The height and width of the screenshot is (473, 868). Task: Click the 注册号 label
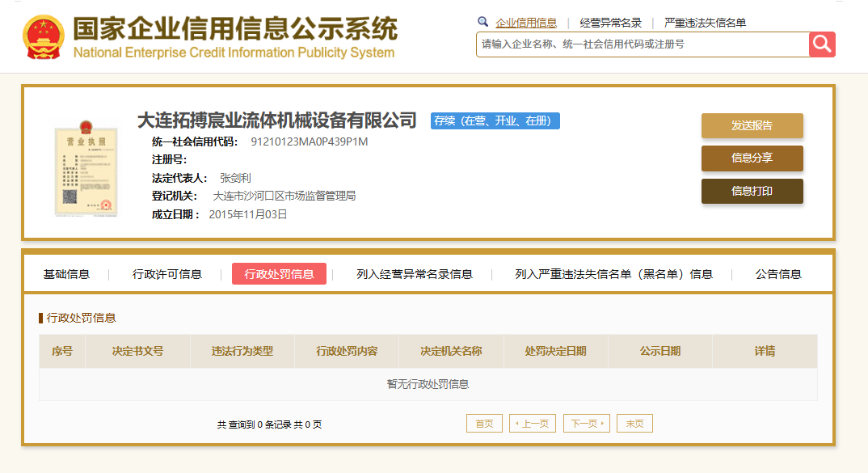coord(169,159)
